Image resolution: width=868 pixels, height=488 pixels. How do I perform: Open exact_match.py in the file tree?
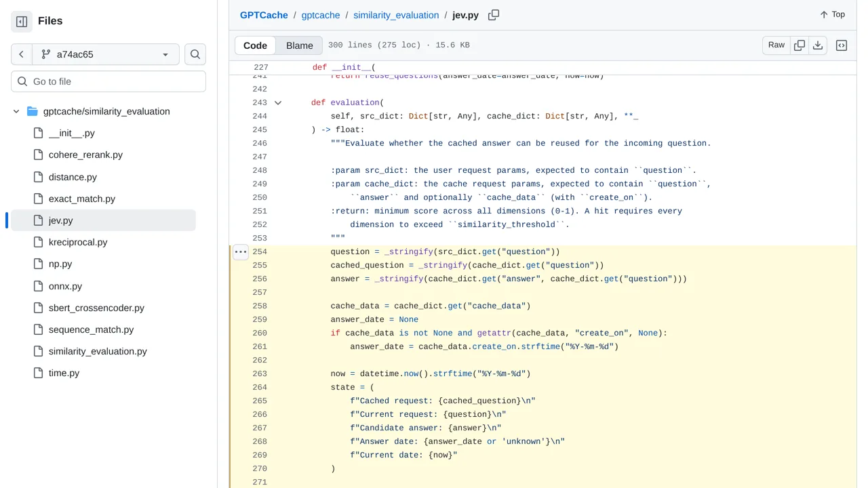click(82, 199)
